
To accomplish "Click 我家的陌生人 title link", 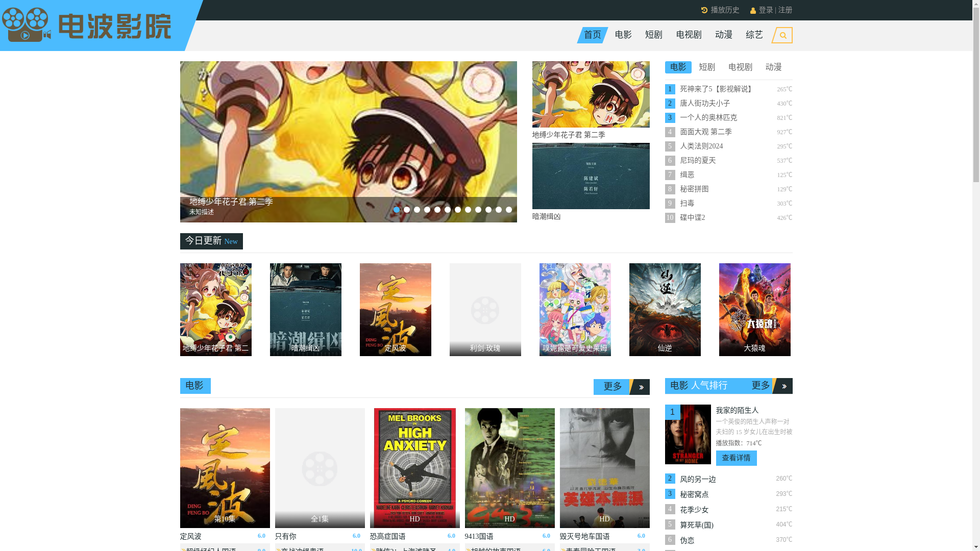I will (x=738, y=411).
